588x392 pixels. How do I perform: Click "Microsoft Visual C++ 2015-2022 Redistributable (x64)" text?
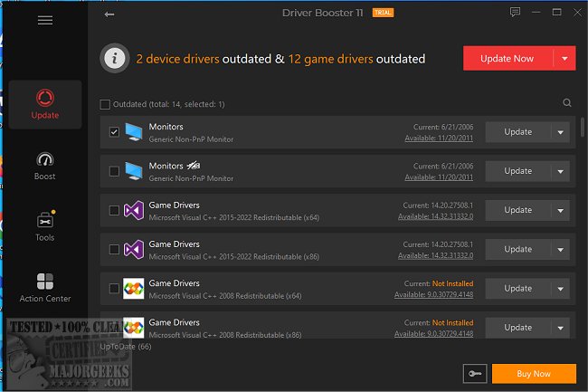coord(234,217)
